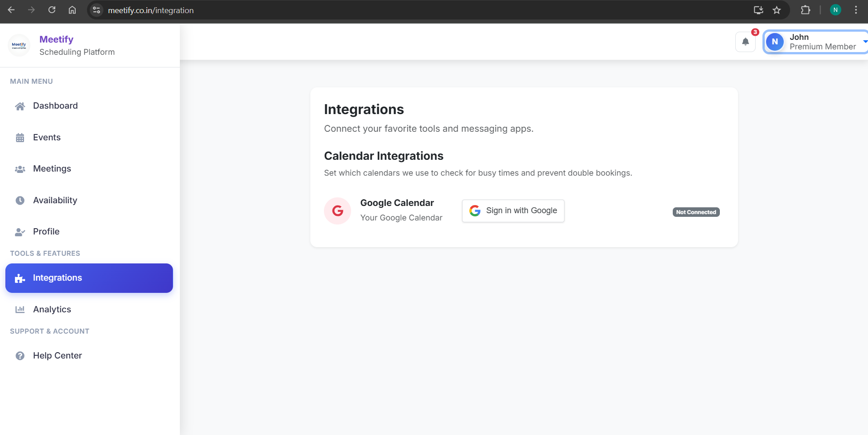868x435 pixels.
Task: Click the Not Connected status badge
Action: point(696,212)
